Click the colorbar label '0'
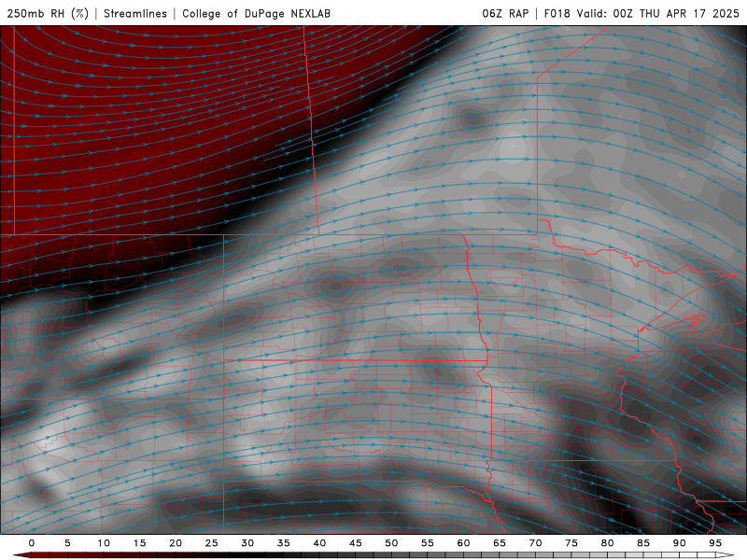The width and height of the screenshot is (747, 560). point(32,543)
